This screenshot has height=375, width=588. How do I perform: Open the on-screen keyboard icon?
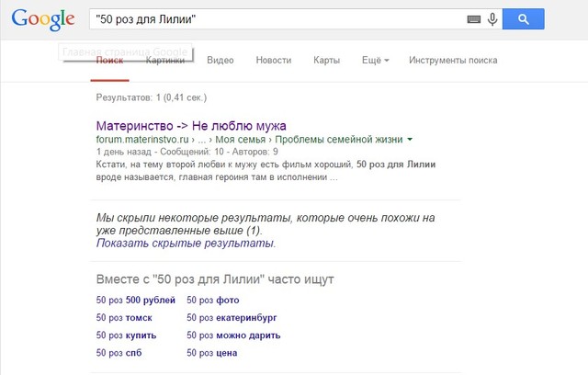tap(474, 19)
